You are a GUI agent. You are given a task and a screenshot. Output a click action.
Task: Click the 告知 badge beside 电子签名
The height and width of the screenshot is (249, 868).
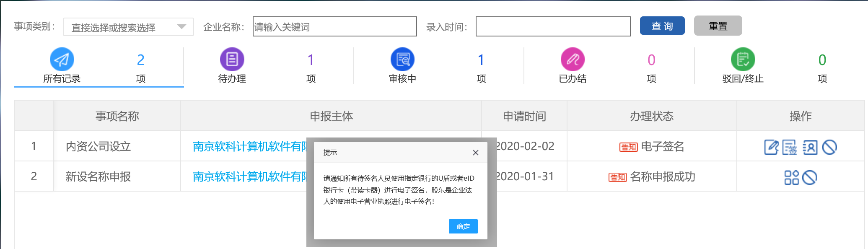pos(629,147)
